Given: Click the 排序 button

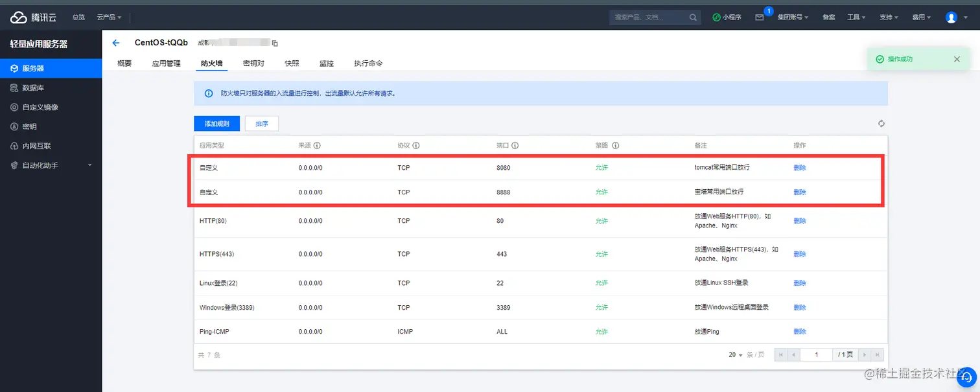Looking at the screenshot, I should point(262,124).
